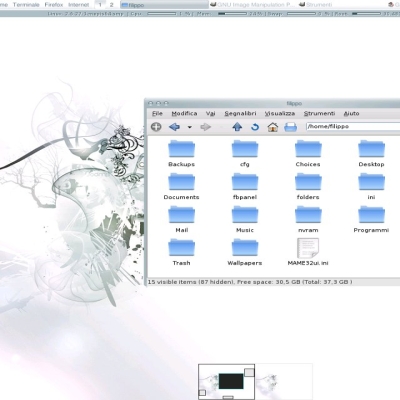Go to the home folder icon
Image resolution: width=400 pixels, height=400 pixels.
(x=273, y=127)
